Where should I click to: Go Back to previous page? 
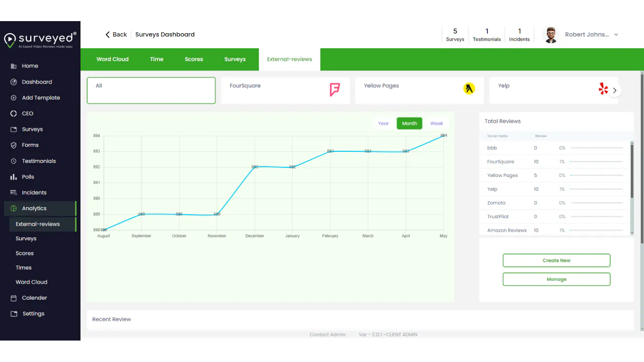[116, 35]
